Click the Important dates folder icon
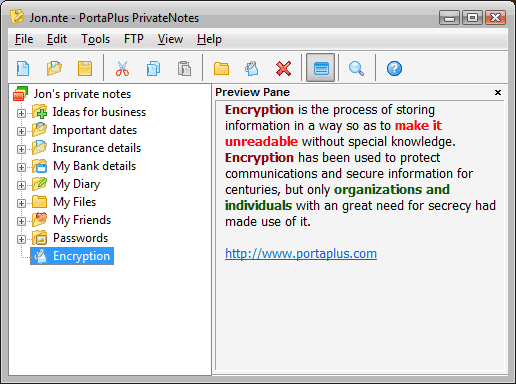This screenshot has height=384, width=516. click(40, 130)
